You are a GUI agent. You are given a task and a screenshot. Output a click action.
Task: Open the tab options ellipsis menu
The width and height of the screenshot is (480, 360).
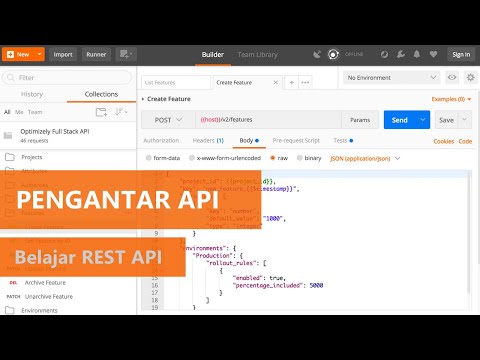pyautogui.click(x=305, y=82)
